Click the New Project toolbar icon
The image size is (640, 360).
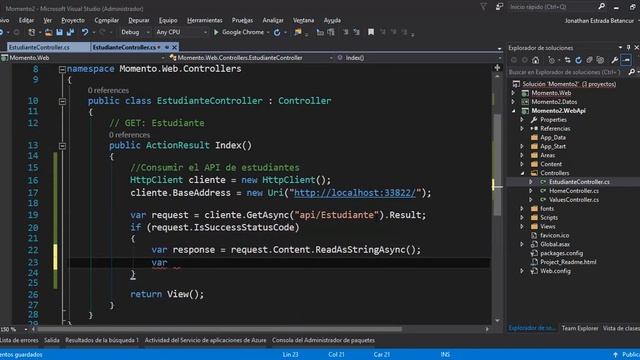pos(31,32)
